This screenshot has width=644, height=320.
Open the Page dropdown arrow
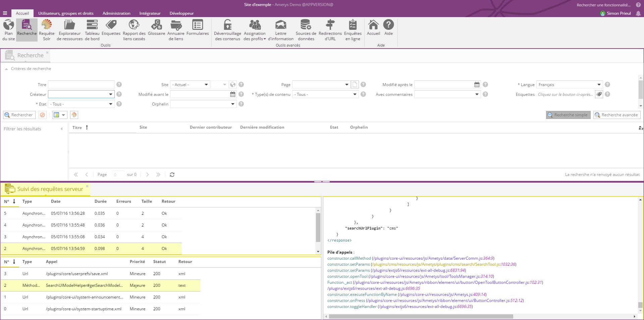[347, 85]
